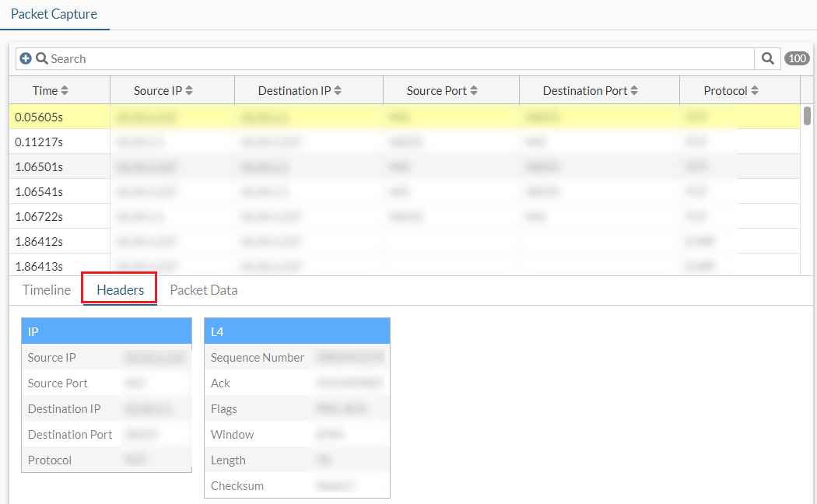
Task: Click the table scrollbar on the right
Action: (807, 117)
